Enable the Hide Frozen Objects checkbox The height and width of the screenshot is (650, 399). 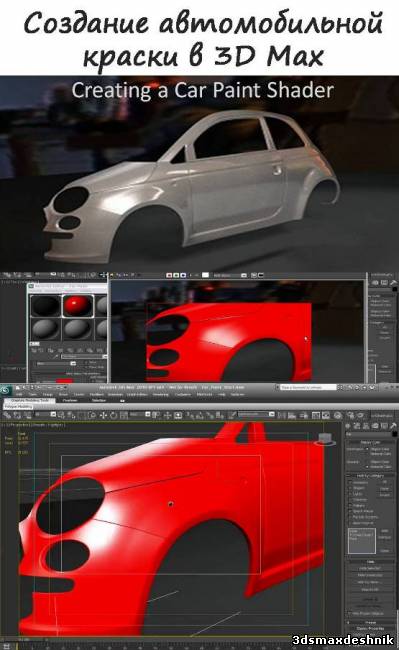(x=350, y=613)
